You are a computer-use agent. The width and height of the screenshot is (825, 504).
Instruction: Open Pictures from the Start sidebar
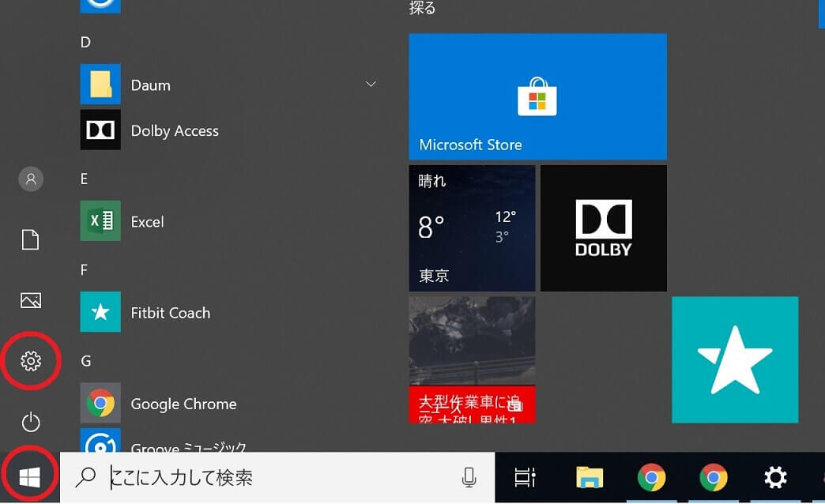click(x=31, y=300)
